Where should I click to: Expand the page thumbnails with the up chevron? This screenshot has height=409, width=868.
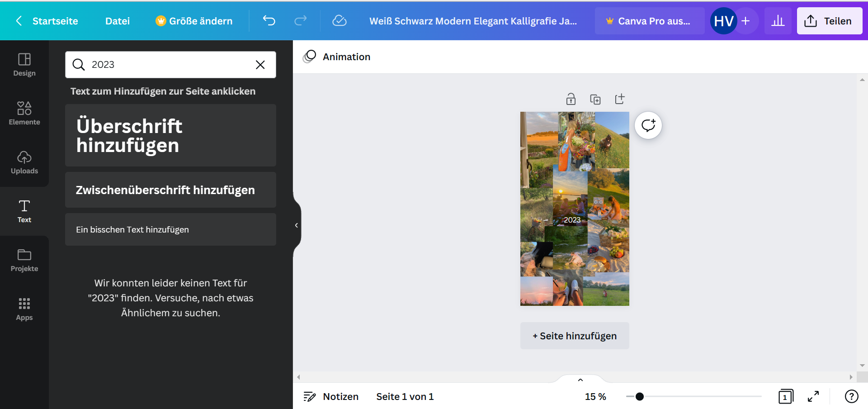click(x=580, y=380)
